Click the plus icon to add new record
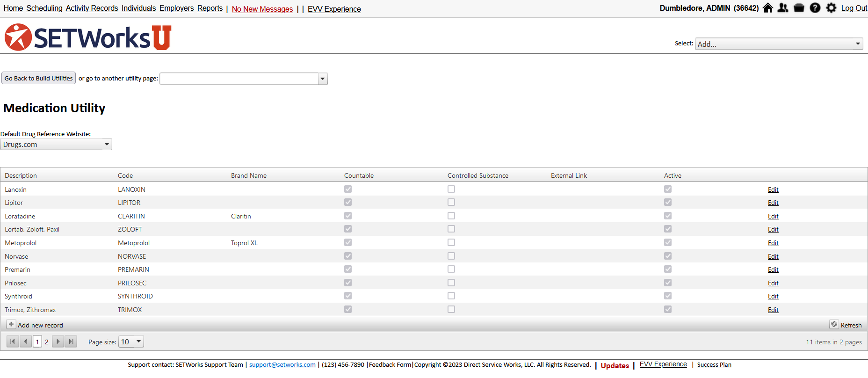This screenshot has width=868, height=378. (x=11, y=324)
